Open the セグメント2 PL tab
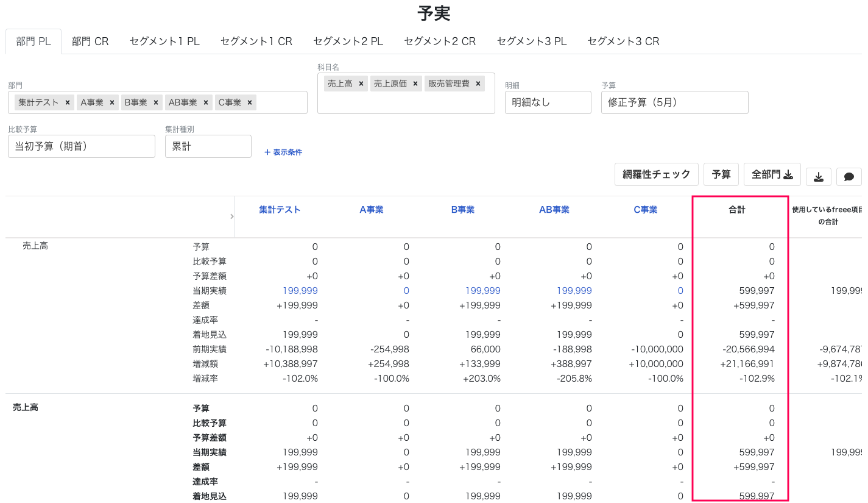This screenshot has height=503, width=868. pos(348,41)
